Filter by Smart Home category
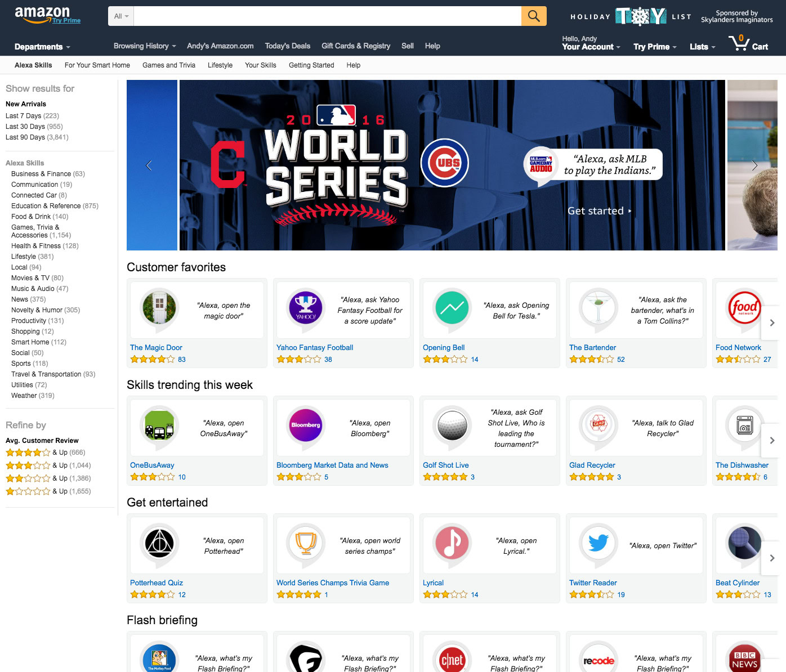Viewport: 786px width, 672px height. (x=39, y=342)
